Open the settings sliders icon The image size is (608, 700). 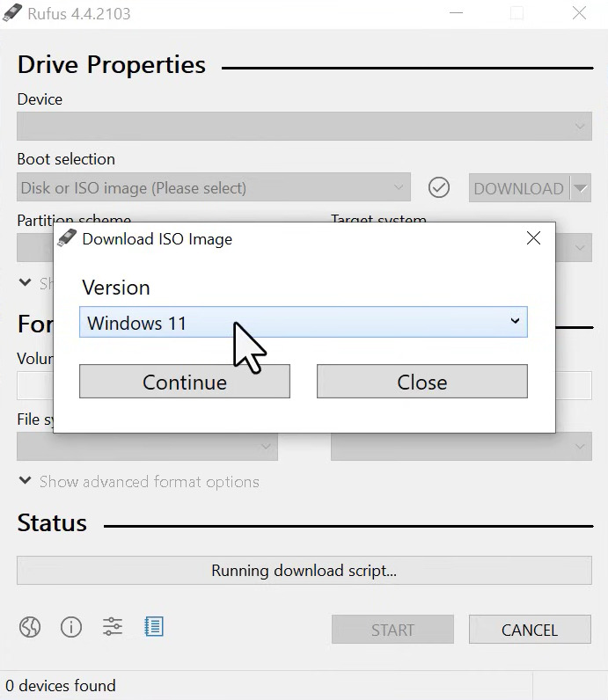pos(112,627)
